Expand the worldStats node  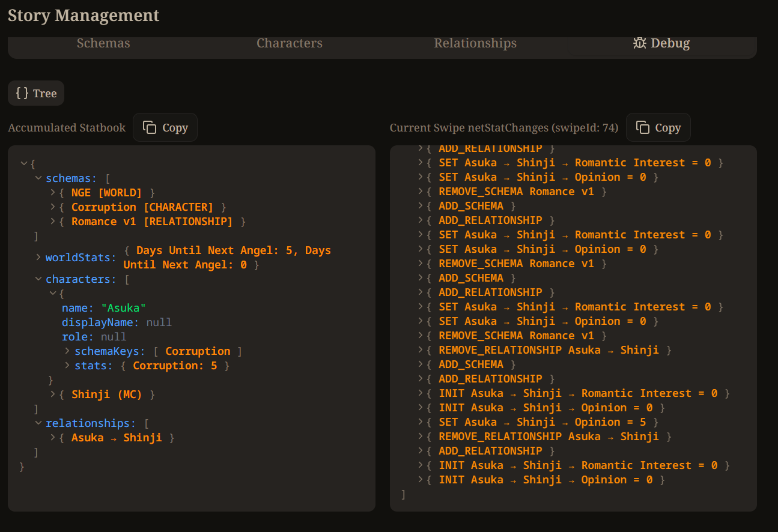coord(39,257)
